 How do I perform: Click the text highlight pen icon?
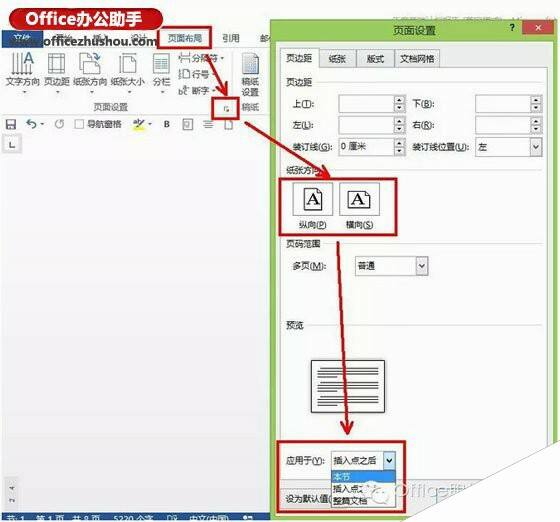(x=139, y=124)
